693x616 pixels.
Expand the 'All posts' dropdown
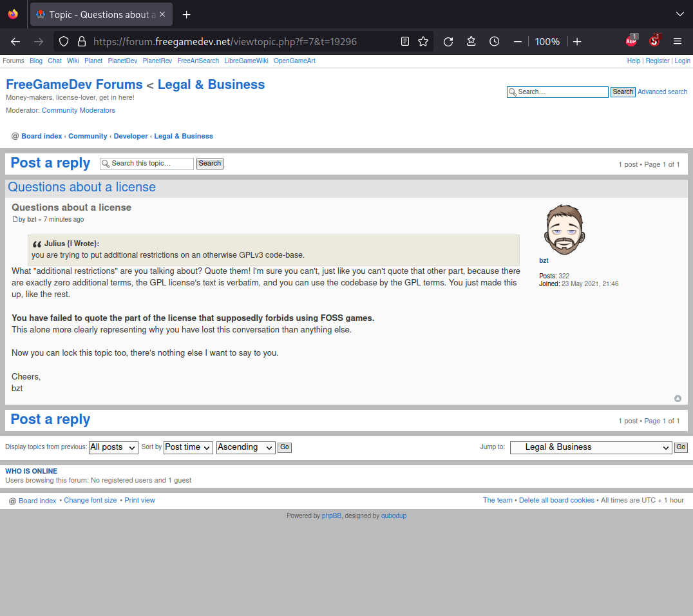pos(113,447)
